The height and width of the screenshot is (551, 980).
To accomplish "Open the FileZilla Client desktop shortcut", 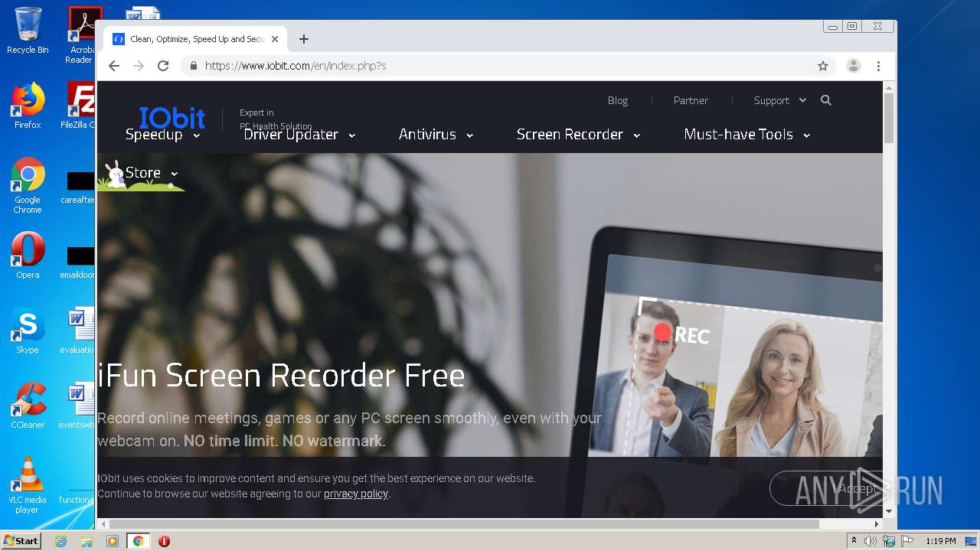I will (x=80, y=106).
